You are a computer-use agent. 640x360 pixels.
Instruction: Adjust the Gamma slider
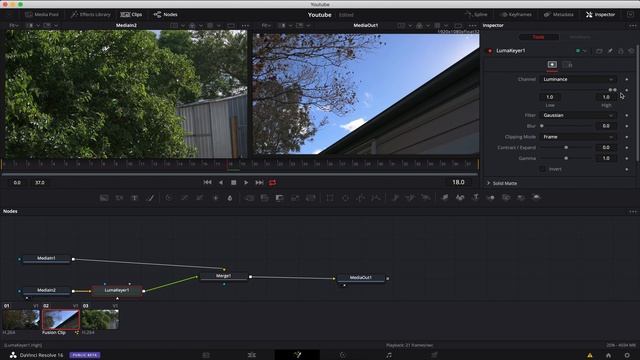(566, 158)
